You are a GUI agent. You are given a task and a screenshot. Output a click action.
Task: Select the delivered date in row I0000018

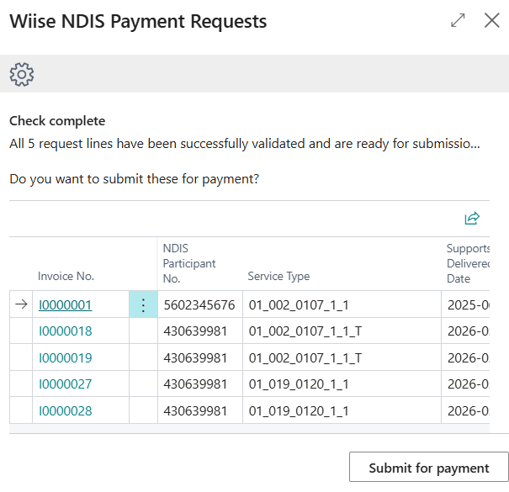tap(466, 331)
